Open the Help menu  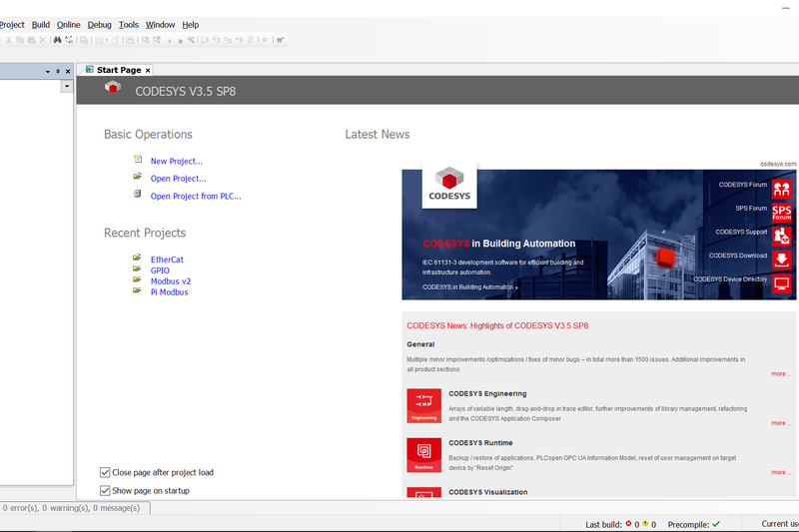click(x=191, y=24)
